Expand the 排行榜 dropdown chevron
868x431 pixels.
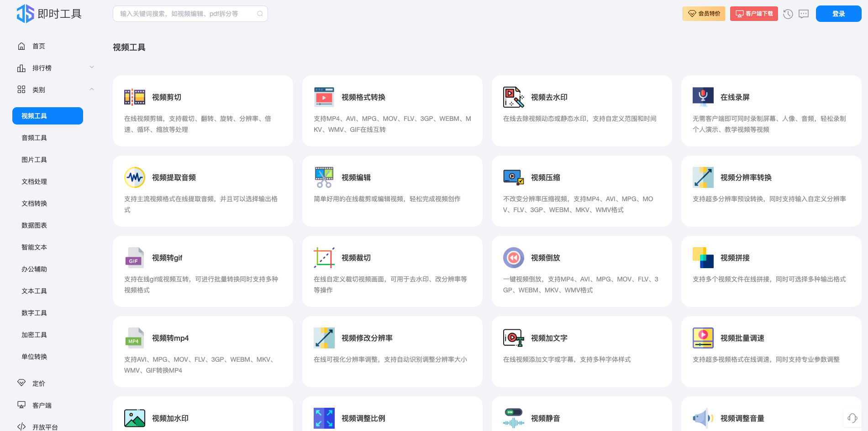(92, 68)
